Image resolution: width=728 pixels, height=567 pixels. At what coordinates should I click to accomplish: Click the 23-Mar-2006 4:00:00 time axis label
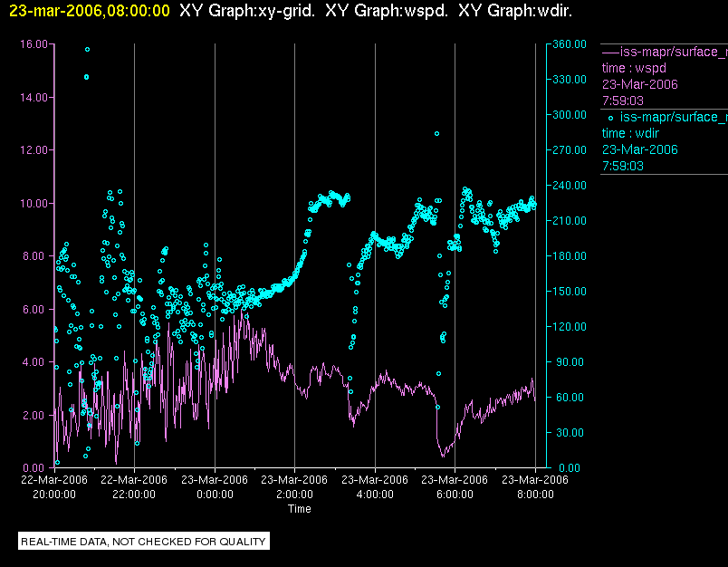(375, 486)
